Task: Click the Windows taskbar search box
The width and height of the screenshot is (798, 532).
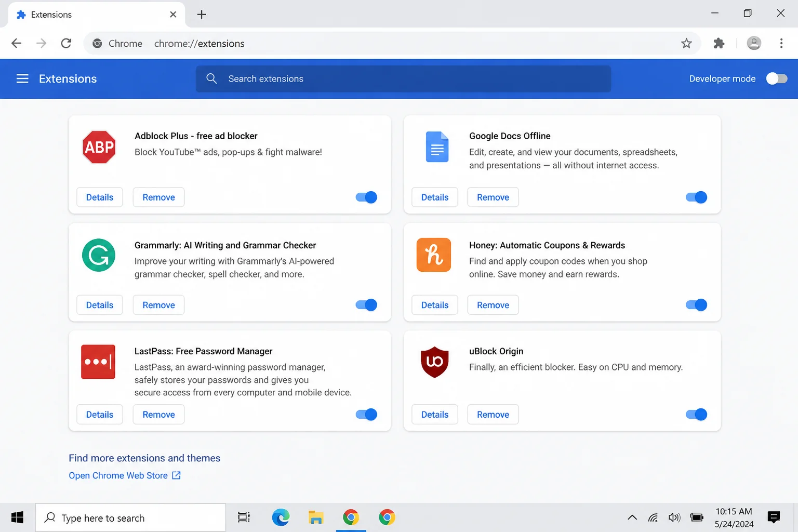Action: click(130, 517)
